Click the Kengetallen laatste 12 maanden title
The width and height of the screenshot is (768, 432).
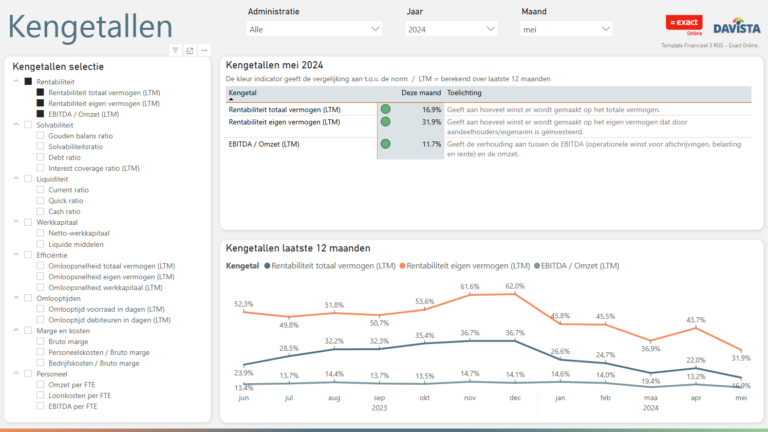point(298,248)
